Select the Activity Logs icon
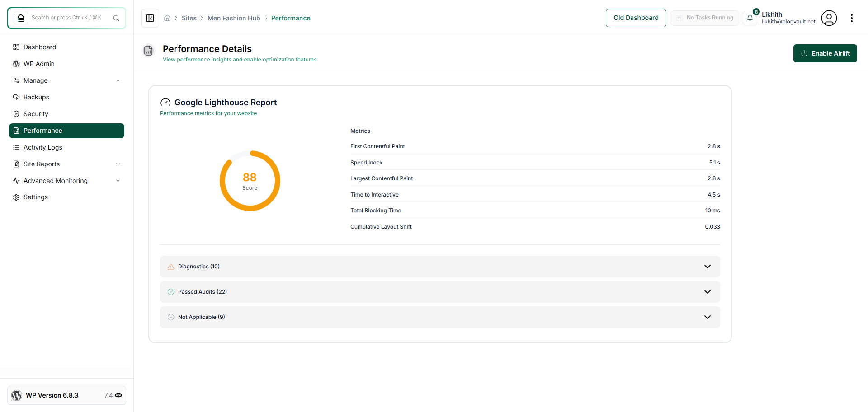868x412 pixels. coord(16,147)
